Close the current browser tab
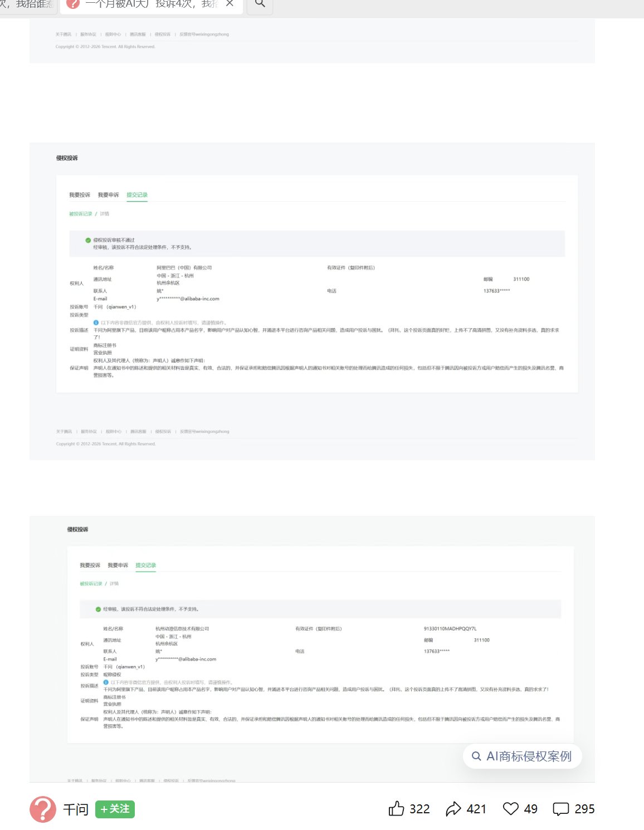Viewport: 644px width, 830px height. 230,4
